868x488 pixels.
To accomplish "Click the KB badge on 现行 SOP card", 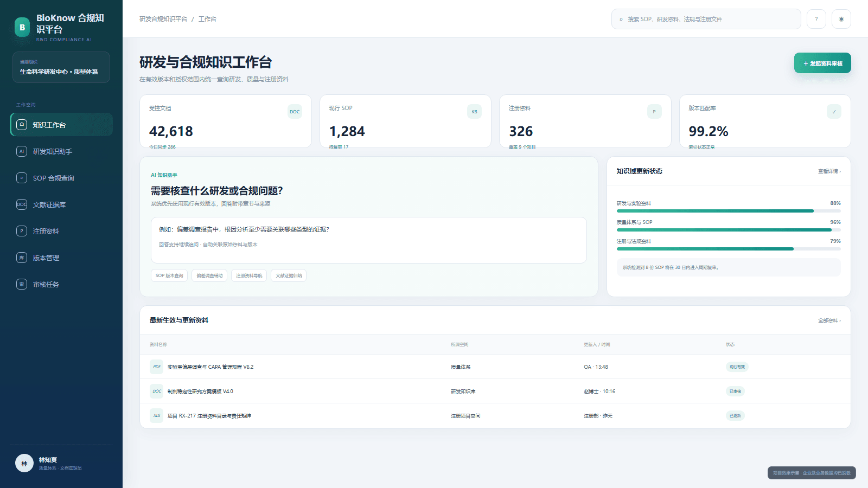I will click(x=475, y=112).
